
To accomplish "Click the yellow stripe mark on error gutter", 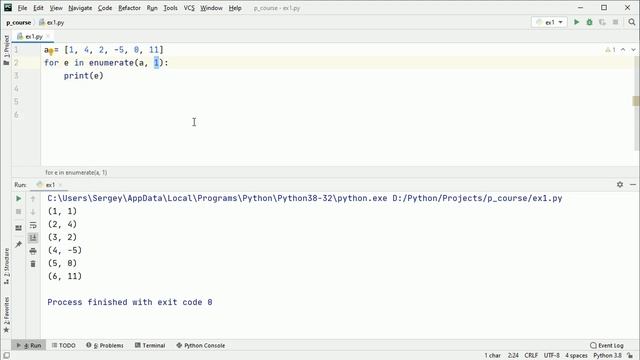I will (x=636, y=101).
